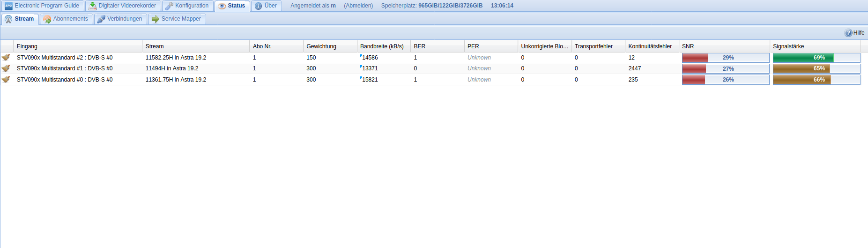The height and width of the screenshot is (248, 868).
Task: Select the Stream sub-tab
Action: coord(20,19)
